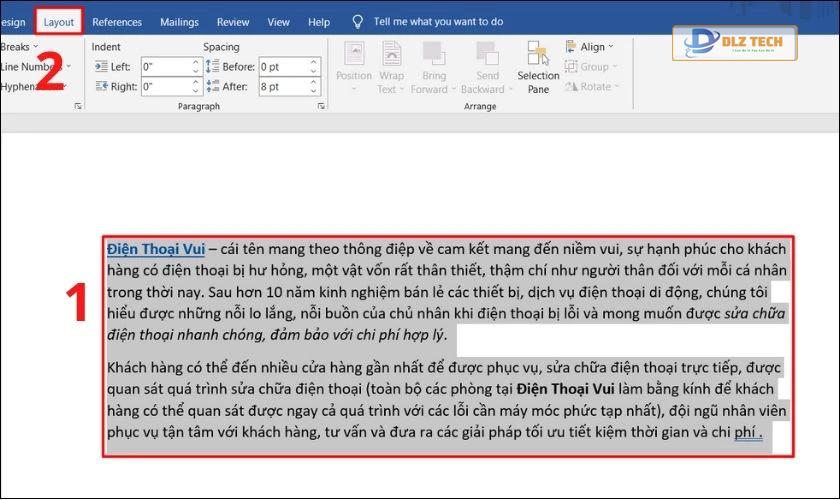Increase Indent Right with up arrow
840x500 pixels.
tap(196, 83)
